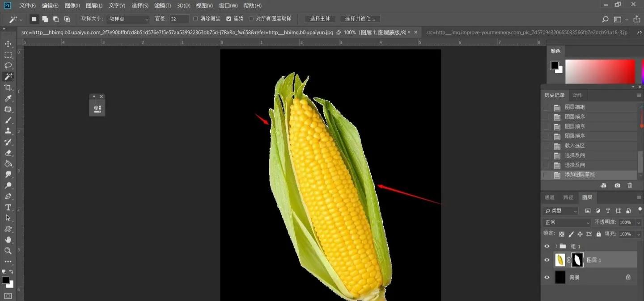This screenshot has width=644, height=301.
Task: Select the Move tool
Action: [9, 44]
